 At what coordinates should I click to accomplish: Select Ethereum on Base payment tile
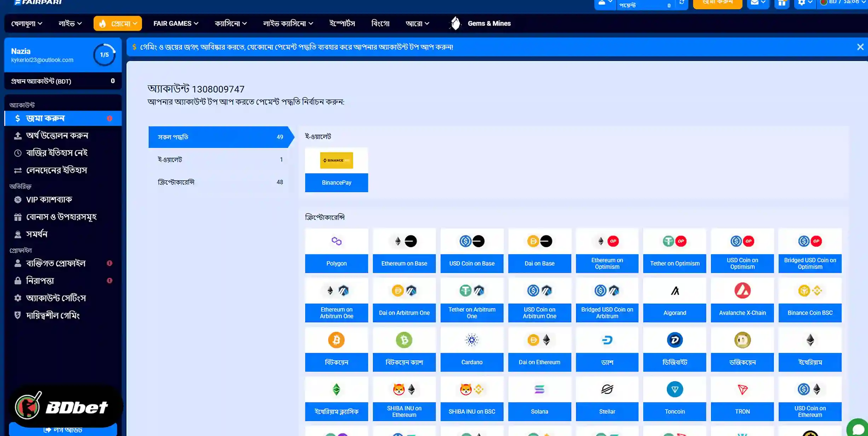point(404,251)
